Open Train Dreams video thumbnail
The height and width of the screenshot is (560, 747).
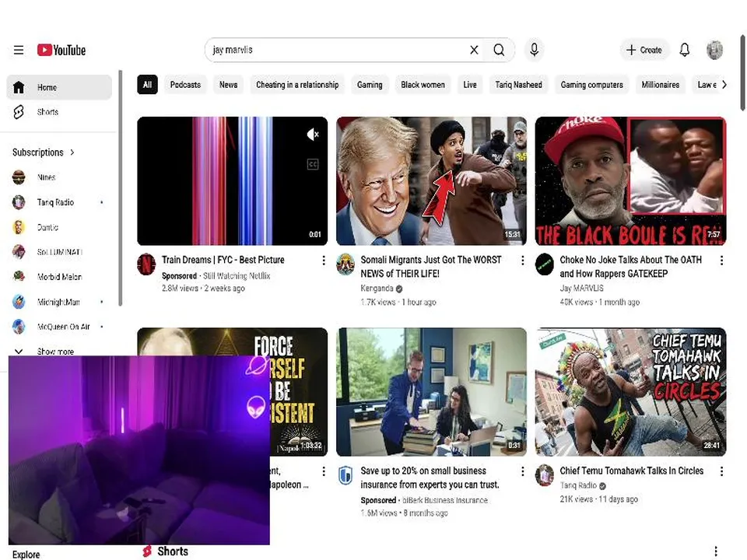pyautogui.click(x=233, y=181)
